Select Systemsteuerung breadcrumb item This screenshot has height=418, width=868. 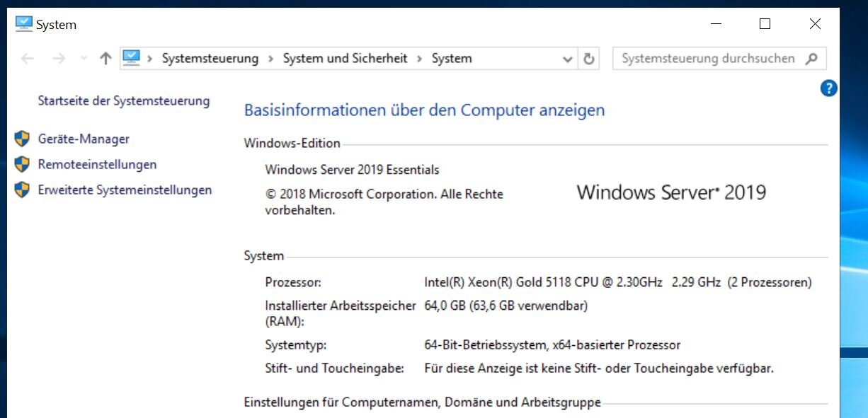tap(210, 59)
